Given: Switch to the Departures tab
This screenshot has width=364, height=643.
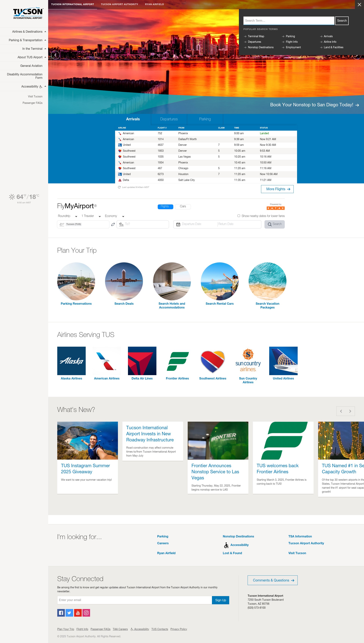Looking at the screenshot, I should pyautogui.click(x=169, y=119).
